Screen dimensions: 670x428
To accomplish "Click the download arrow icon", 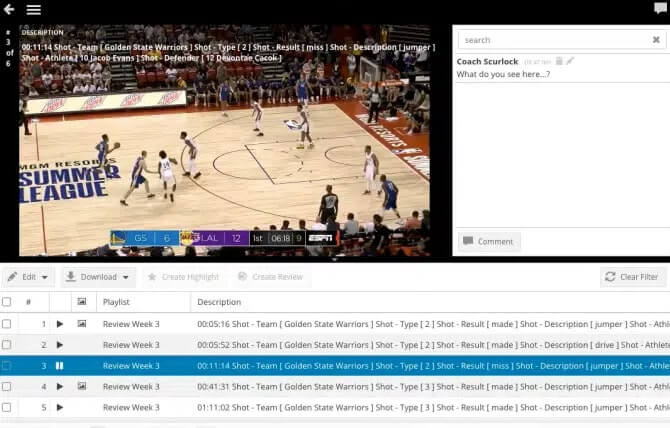I will click(71, 276).
